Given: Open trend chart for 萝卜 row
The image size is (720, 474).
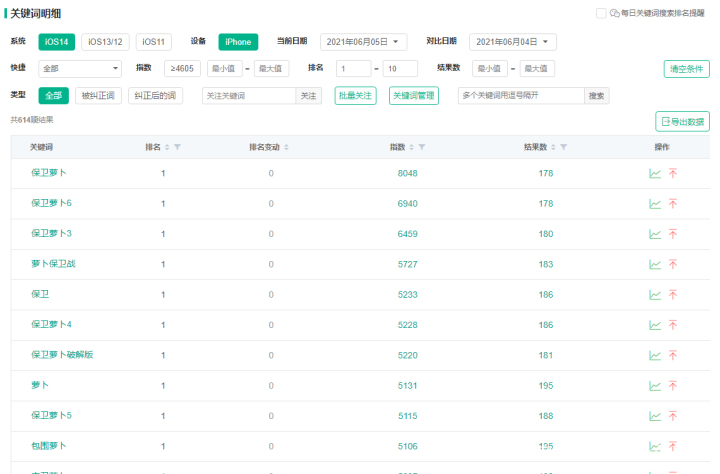Looking at the screenshot, I should point(655,386).
